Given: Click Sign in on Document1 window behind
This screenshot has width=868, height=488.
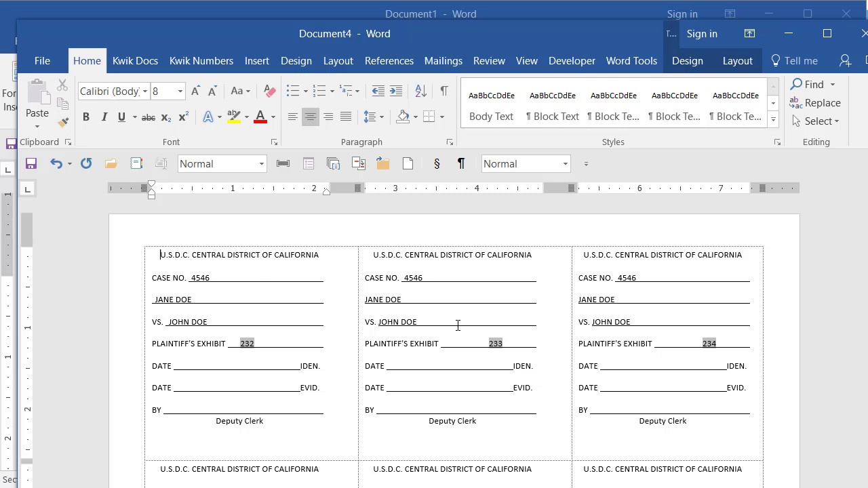Looking at the screenshot, I should point(682,14).
